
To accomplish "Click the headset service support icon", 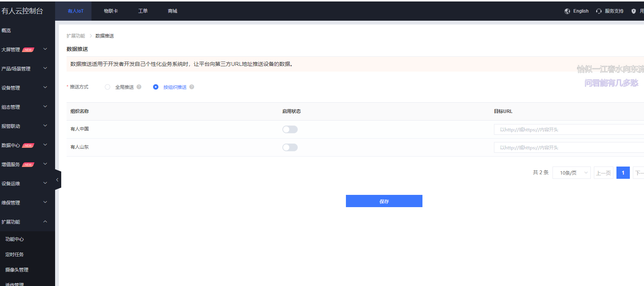I will point(599,11).
